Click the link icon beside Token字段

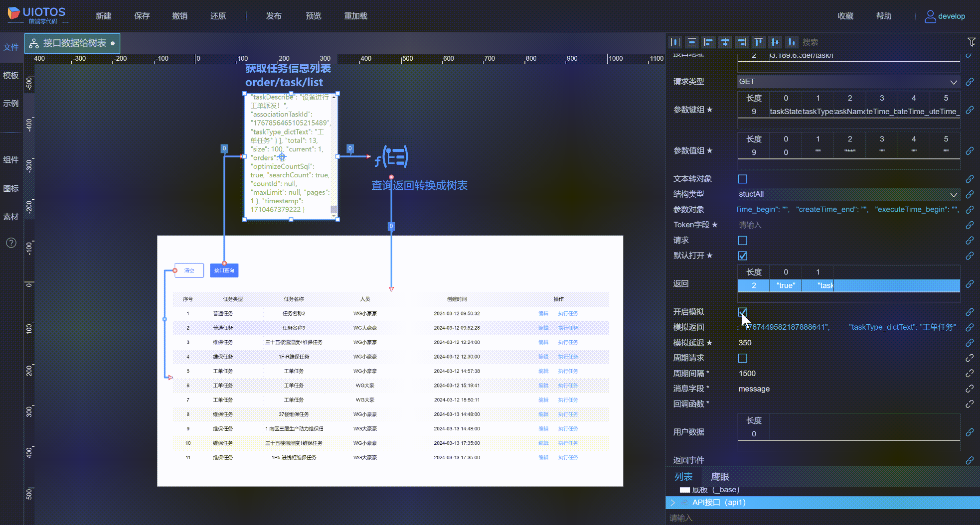click(x=970, y=225)
